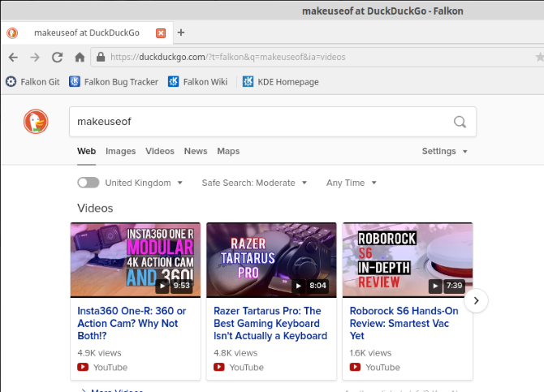Viewport: 544px width, 392px height.
Task: Switch to the News tab
Action: pyautogui.click(x=196, y=151)
